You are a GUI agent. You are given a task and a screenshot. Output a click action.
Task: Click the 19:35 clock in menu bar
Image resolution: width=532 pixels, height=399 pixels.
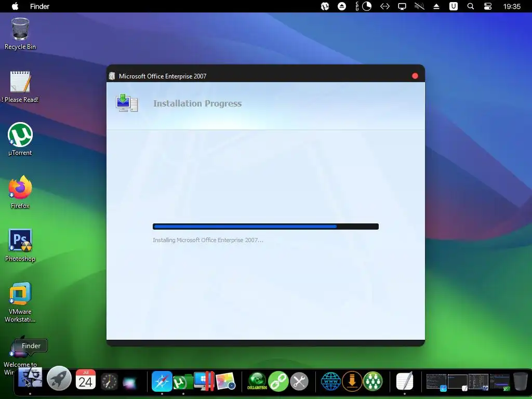(x=512, y=6)
